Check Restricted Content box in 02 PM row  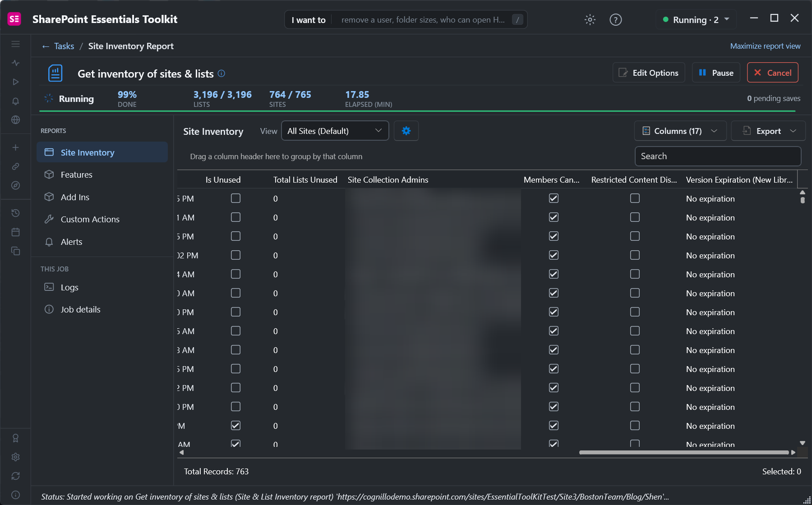[x=635, y=255]
